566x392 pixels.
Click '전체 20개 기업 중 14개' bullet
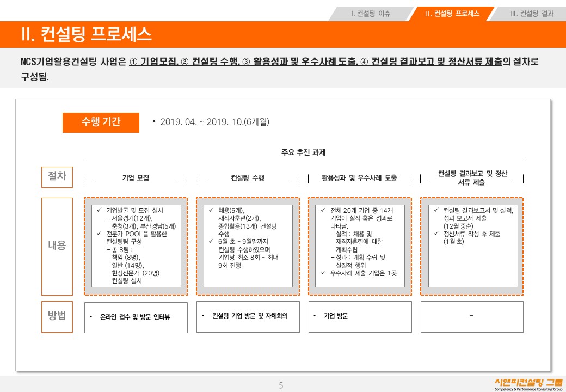click(361, 210)
